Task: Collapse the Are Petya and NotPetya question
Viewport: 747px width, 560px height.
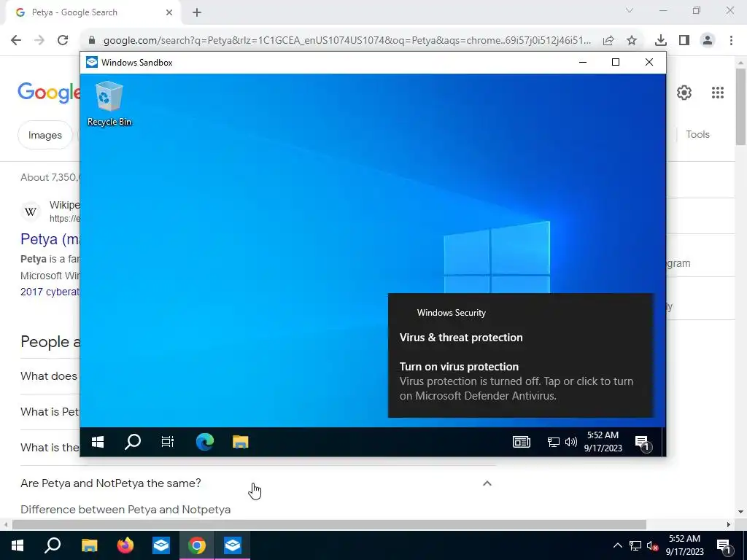Action: point(487,483)
